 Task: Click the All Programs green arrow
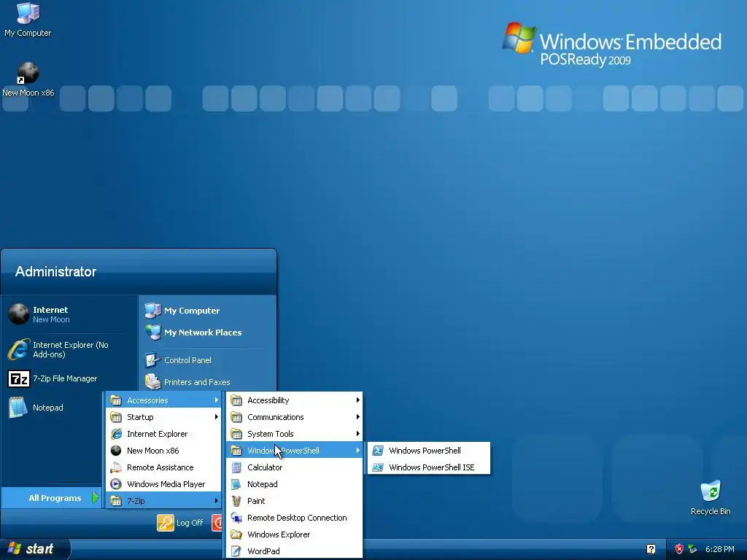pos(95,497)
